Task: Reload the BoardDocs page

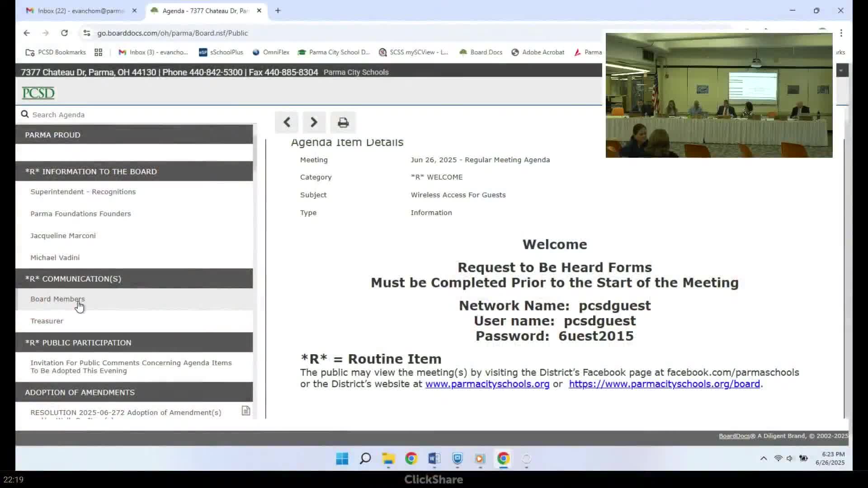Action: [x=64, y=33]
